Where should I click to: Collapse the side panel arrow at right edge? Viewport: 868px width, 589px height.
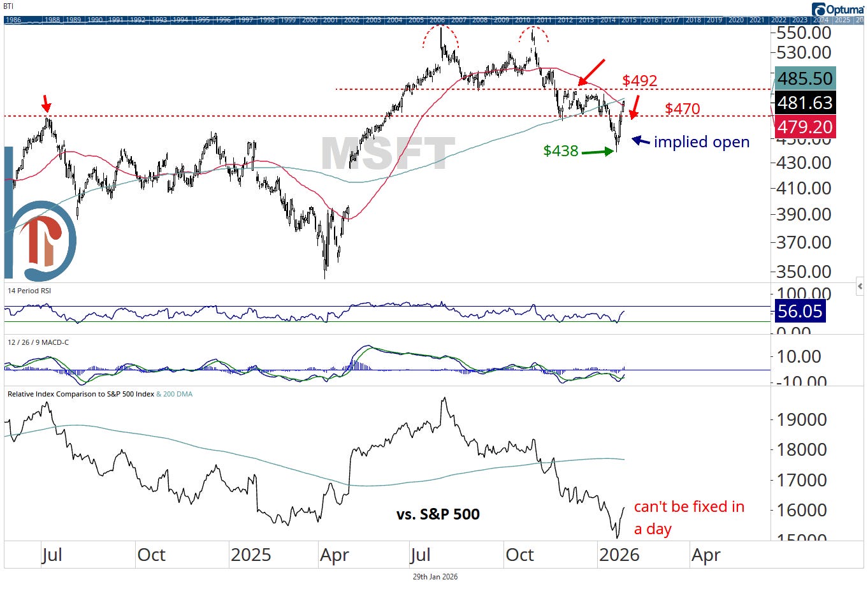point(860,287)
